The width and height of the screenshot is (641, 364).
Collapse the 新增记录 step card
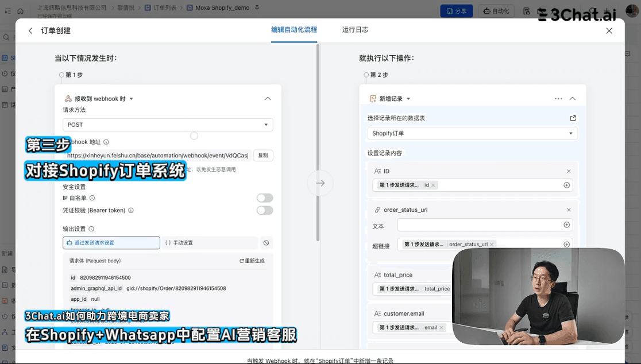click(x=572, y=98)
